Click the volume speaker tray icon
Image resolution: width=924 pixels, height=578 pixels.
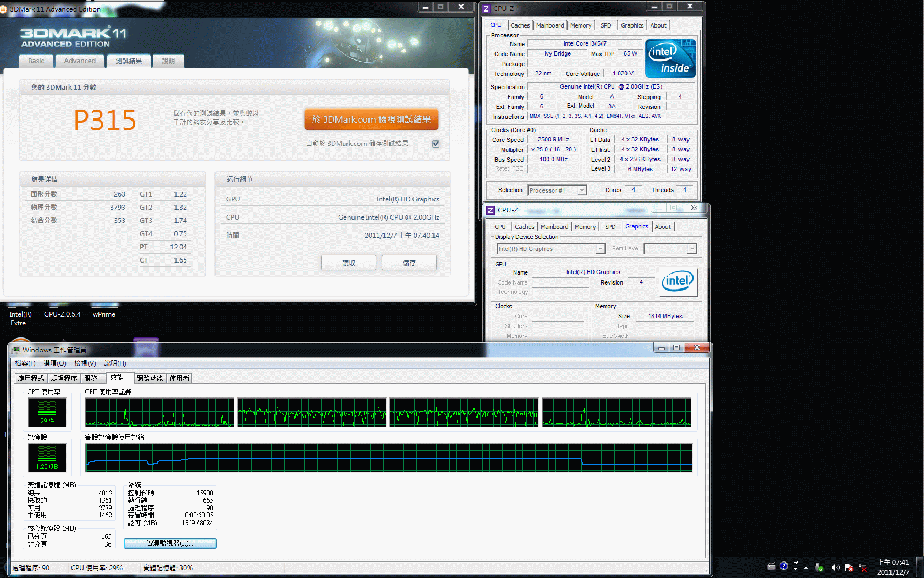[x=835, y=567]
